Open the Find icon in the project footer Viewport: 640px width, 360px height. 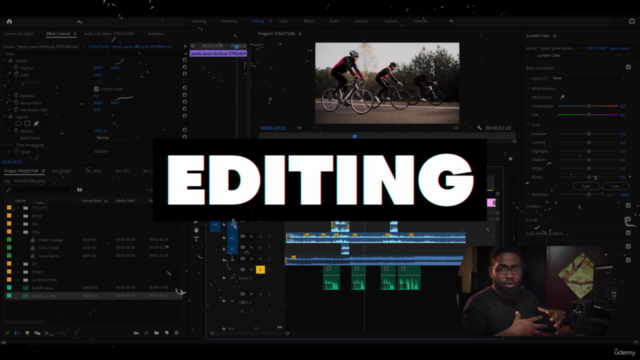[x=147, y=333]
